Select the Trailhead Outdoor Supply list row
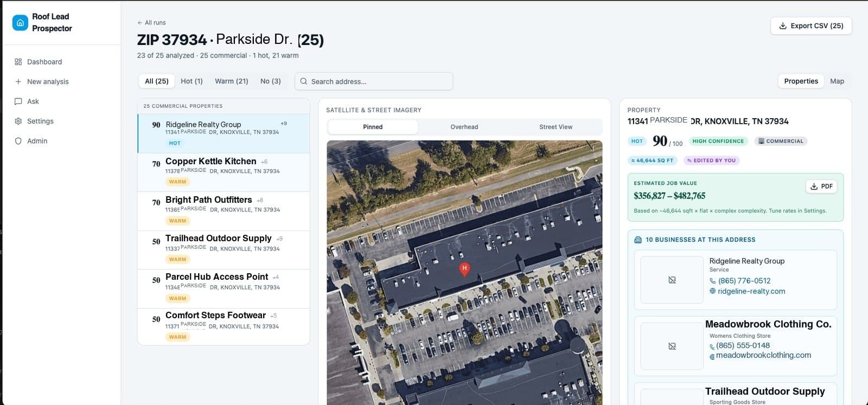The image size is (868, 405). click(224, 250)
